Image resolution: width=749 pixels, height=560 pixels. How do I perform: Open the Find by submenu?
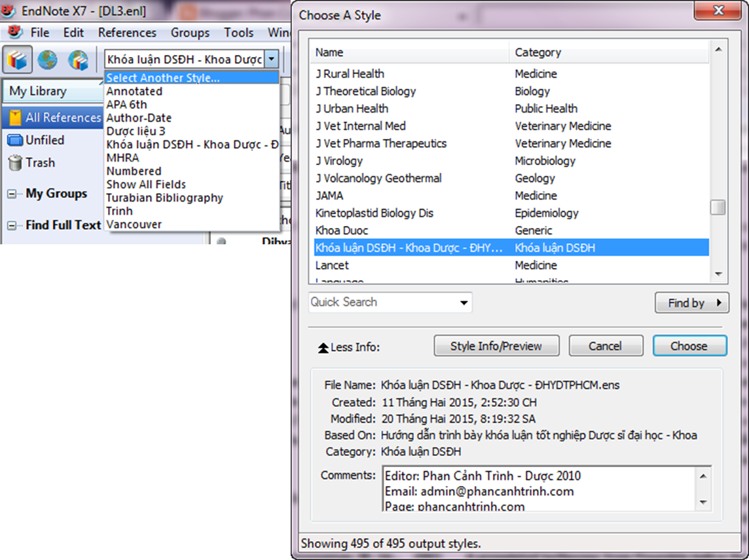coord(691,303)
